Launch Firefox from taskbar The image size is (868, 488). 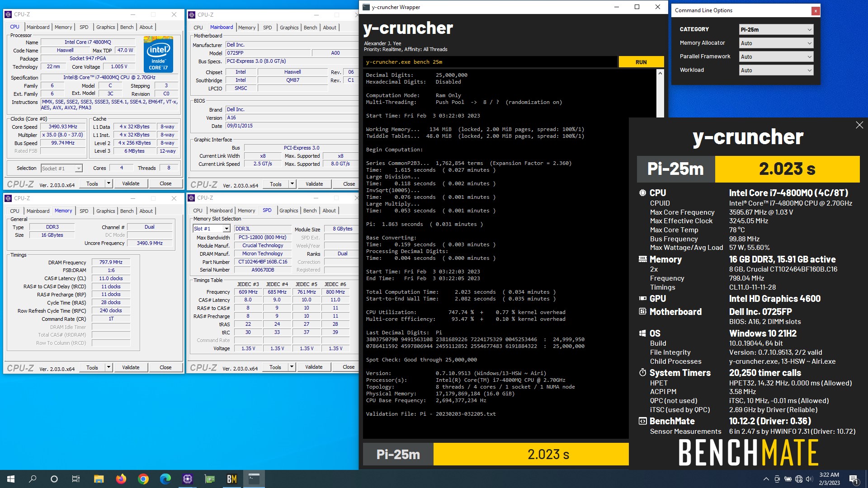tap(121, 479)
